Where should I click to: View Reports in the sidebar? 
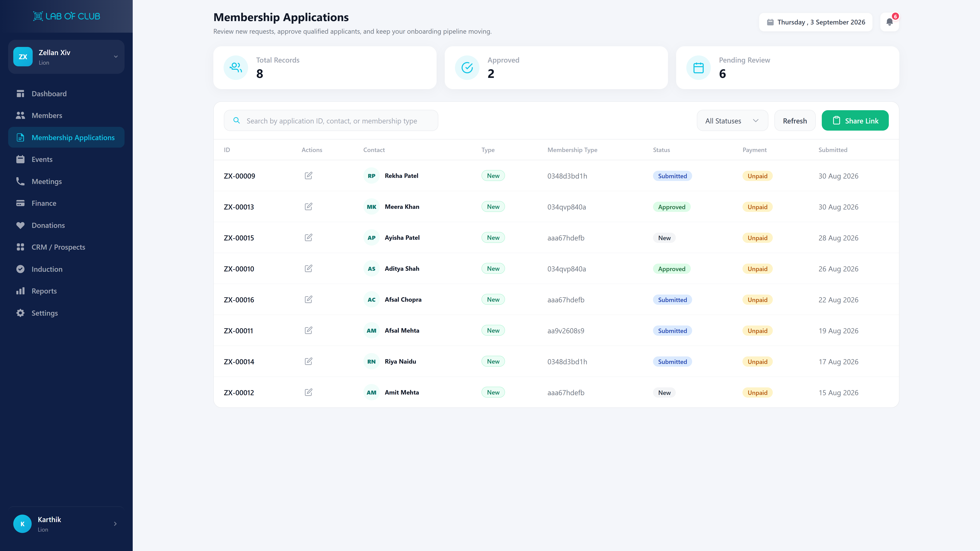66,291
